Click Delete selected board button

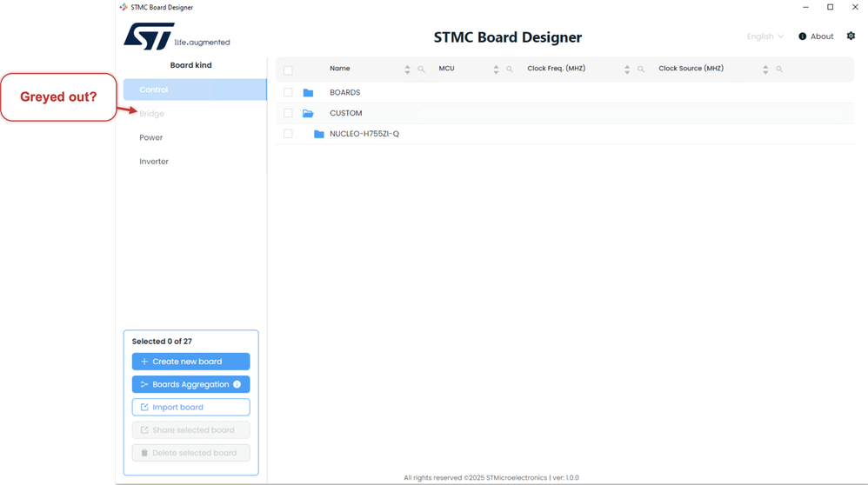pos(191,453)
